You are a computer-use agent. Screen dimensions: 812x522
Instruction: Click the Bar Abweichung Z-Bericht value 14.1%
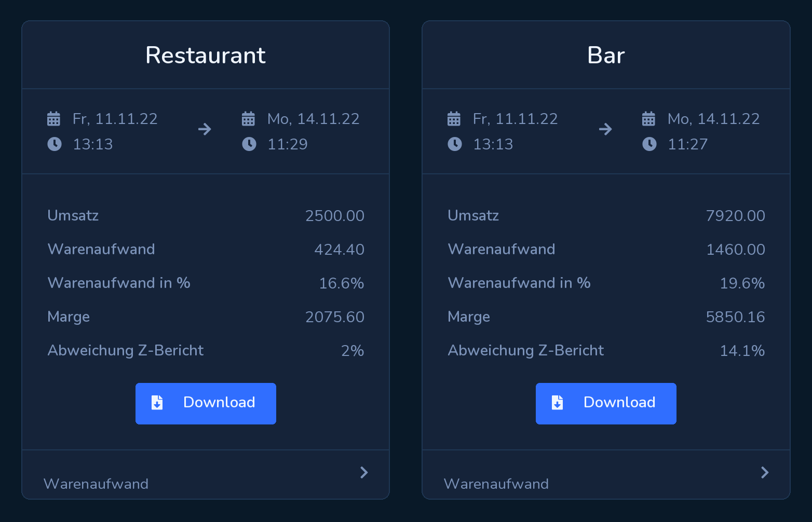point(742,351)
